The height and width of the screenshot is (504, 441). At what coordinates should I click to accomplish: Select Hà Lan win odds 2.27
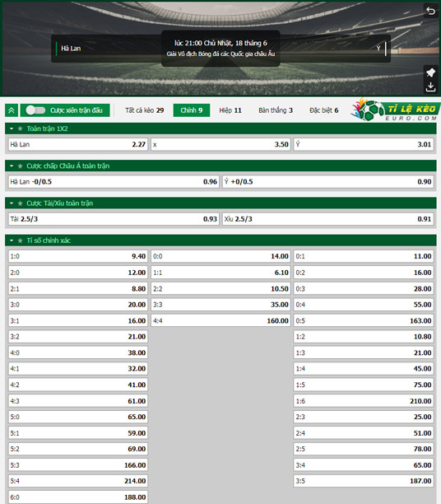78,144
